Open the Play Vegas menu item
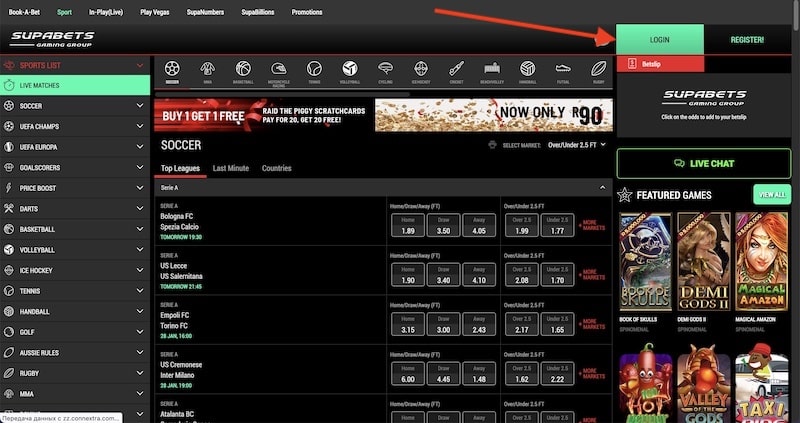The image size is (800, 423). click(155, 12)
